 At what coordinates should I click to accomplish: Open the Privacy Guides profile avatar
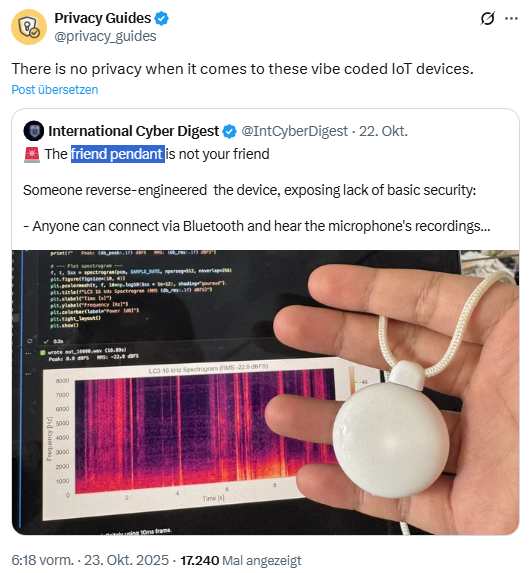pyautogui.click(x=29, y=27)
